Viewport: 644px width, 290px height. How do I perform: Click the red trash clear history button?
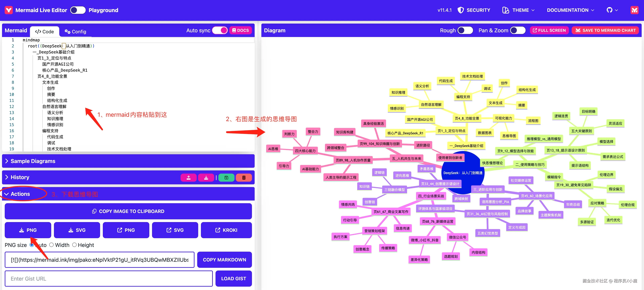(x=244, y=178)
